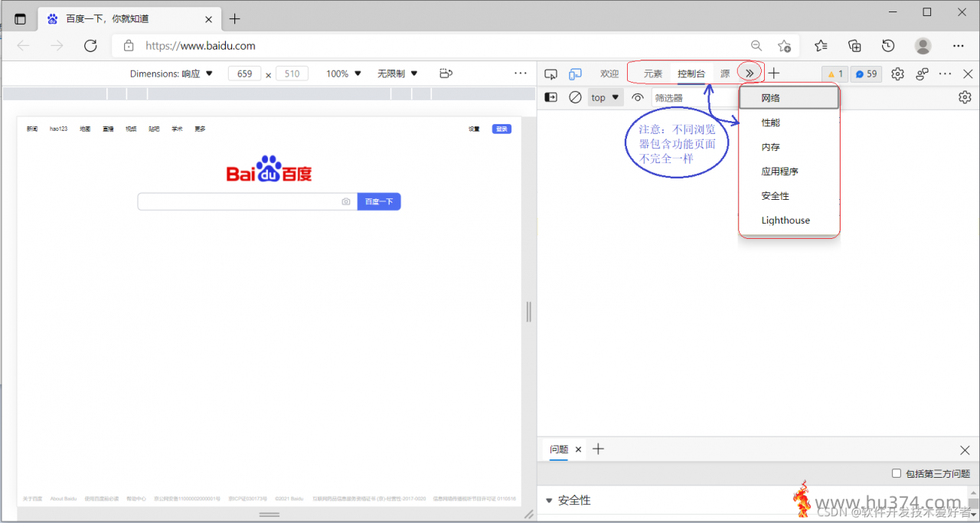Image resolution: width=980 pixels, height=523 pixels.
Task: Switch to the 欢迎 tab
Action: pos(609,74)
